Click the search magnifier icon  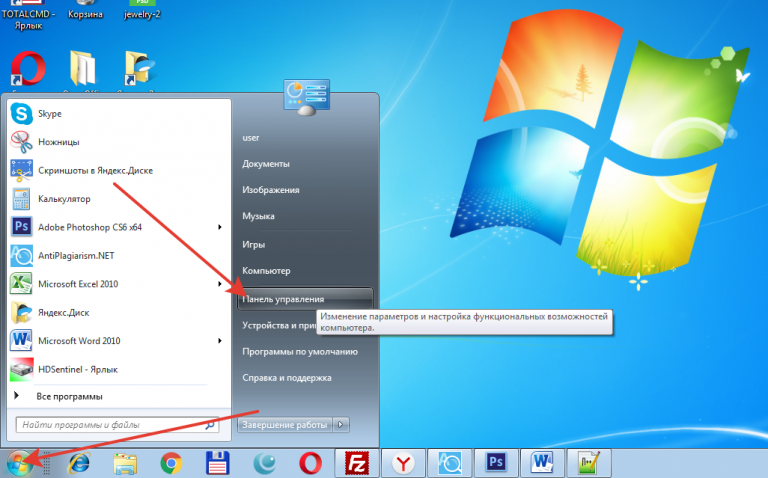[x=211, y=425]
